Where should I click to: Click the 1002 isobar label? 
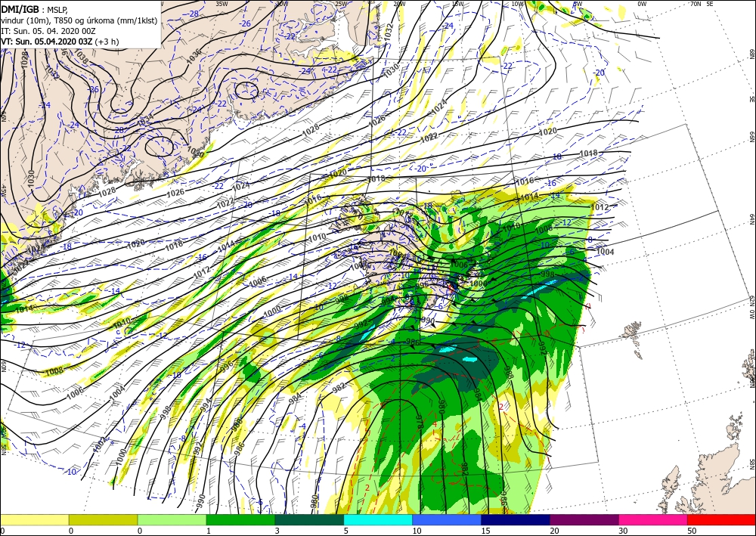click(x=99, y=445)
